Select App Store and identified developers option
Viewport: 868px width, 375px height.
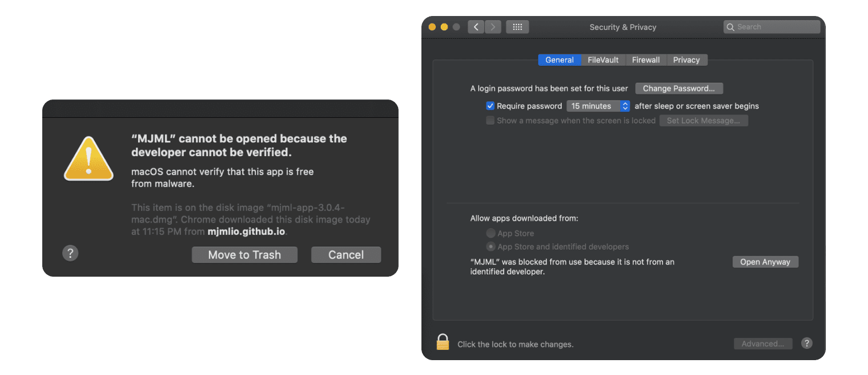[x=491, y=247]
